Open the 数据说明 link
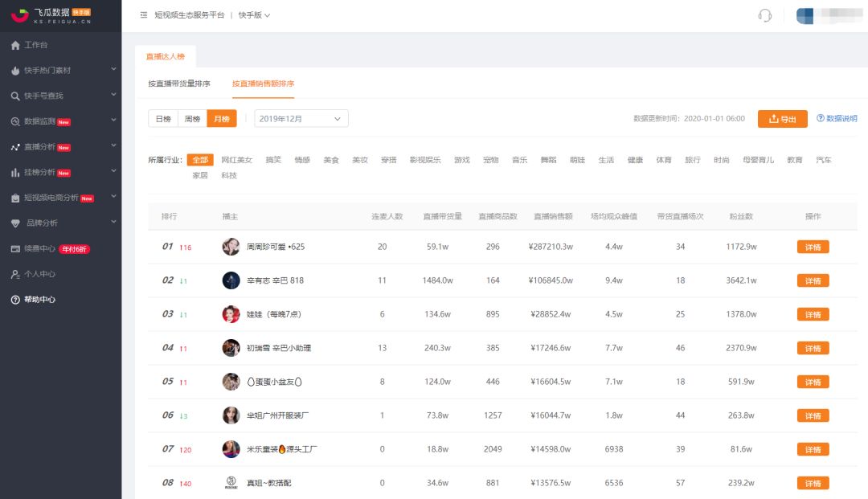The image size is (868, 499). pyautogui.click(x=837, y=119)
